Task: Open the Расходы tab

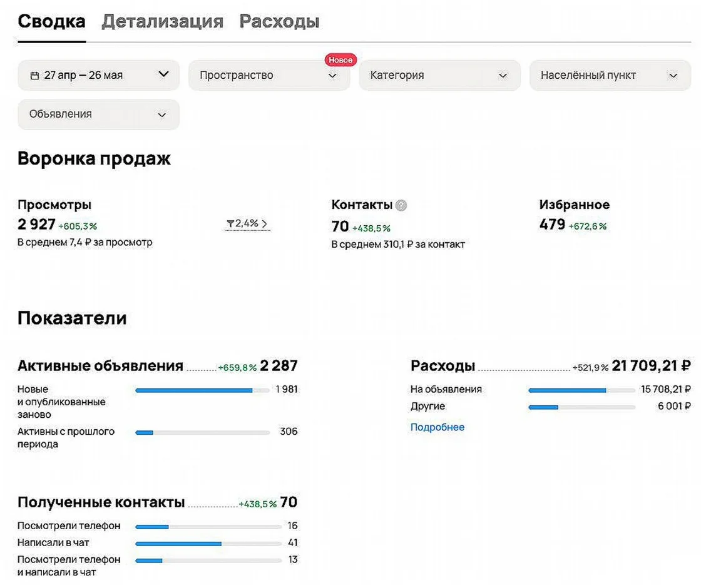Action: click(x=279, y=21)
